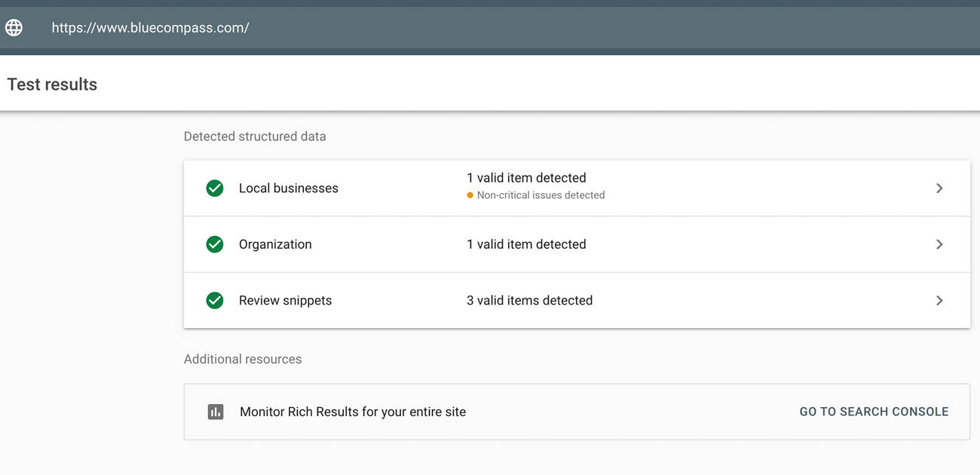980x475 pixels.
Task: Click 'Monitor Rich Results for your entire site'
Action: (x=353, y=412)
